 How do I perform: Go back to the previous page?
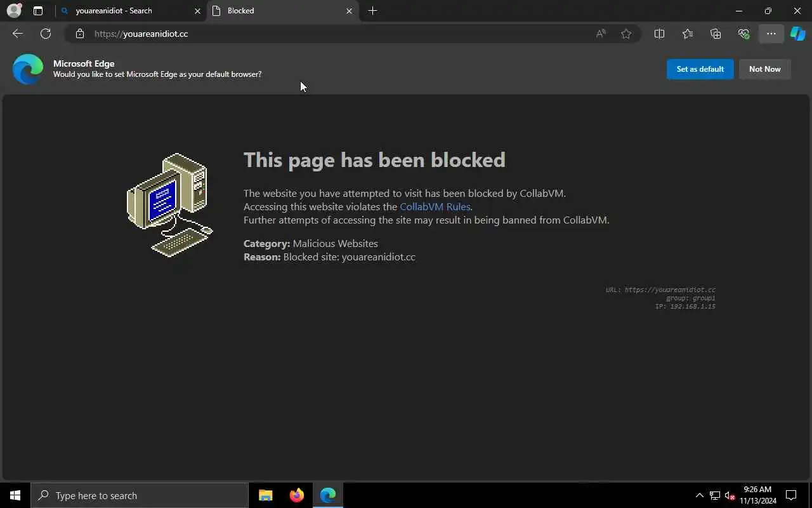pos(18,34)
